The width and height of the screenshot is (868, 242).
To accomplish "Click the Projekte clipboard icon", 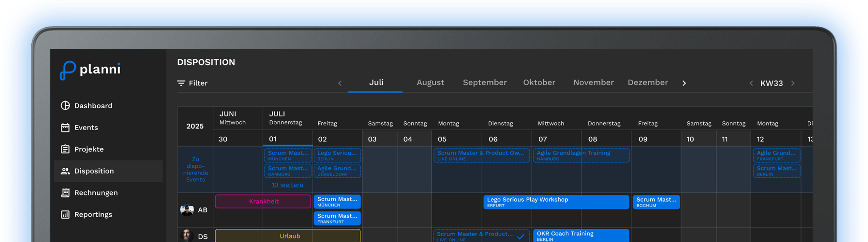I will pos(65,149).
